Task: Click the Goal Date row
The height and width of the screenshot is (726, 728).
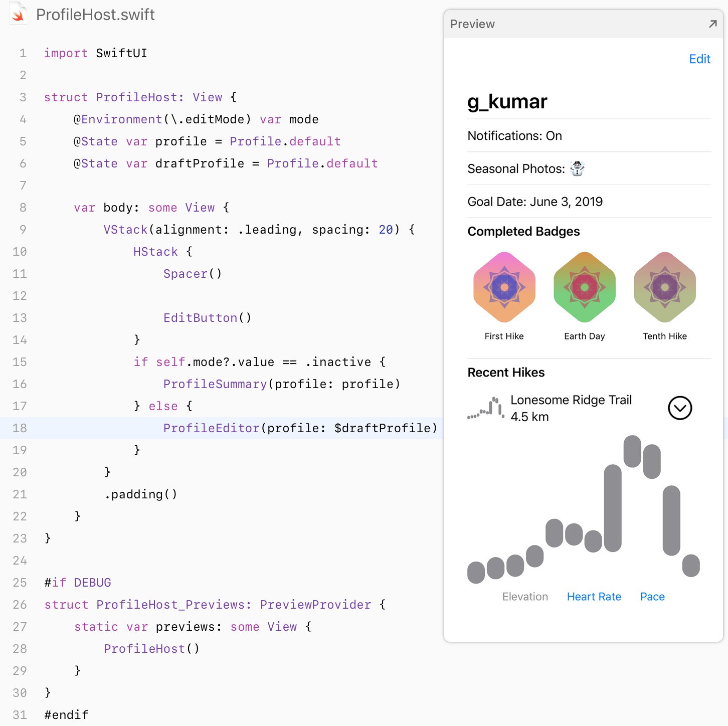Action: 535,202
